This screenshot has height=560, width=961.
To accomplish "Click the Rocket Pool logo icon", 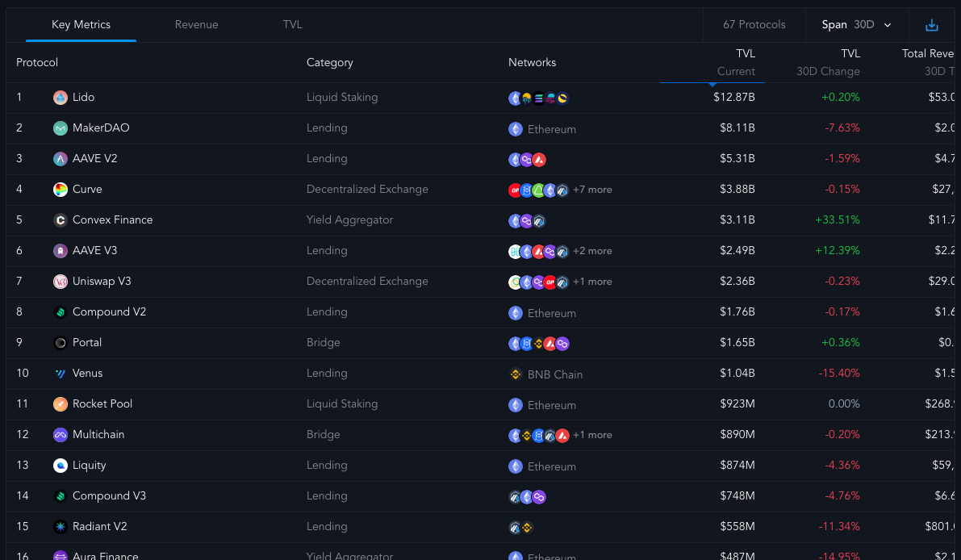I will coord(60,403).
